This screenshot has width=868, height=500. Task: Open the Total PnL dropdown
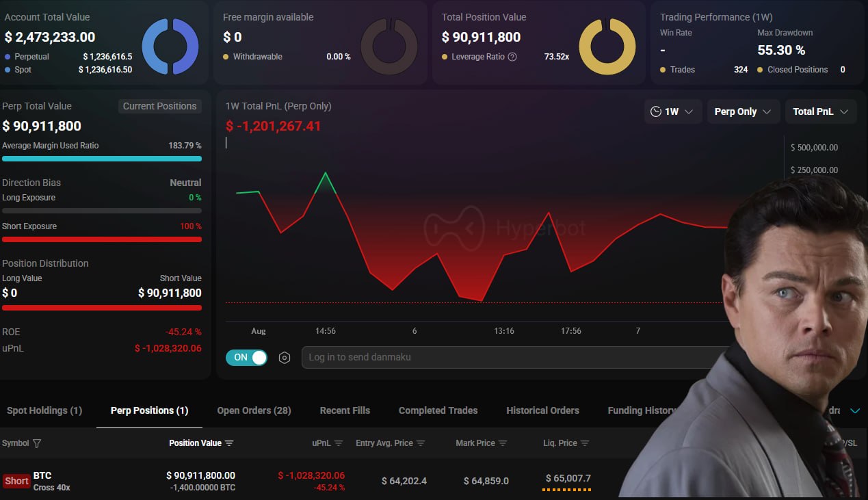click(820, 111)
